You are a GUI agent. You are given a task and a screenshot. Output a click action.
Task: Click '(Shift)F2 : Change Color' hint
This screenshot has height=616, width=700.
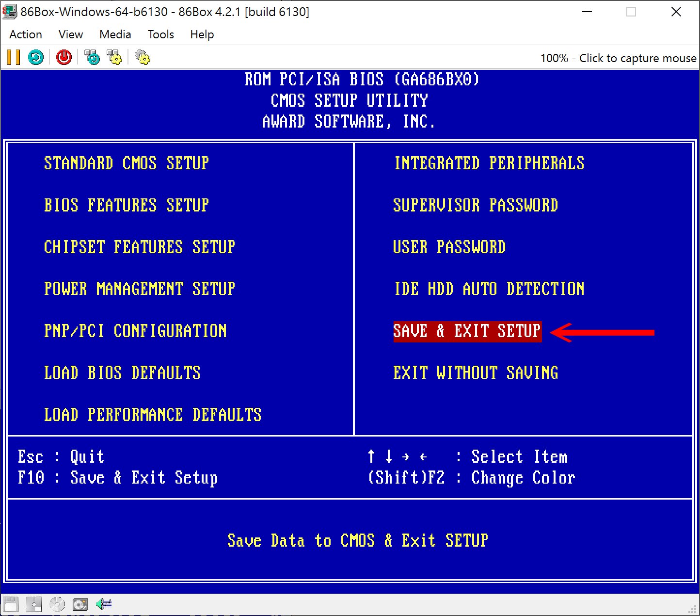coord(471,478)
